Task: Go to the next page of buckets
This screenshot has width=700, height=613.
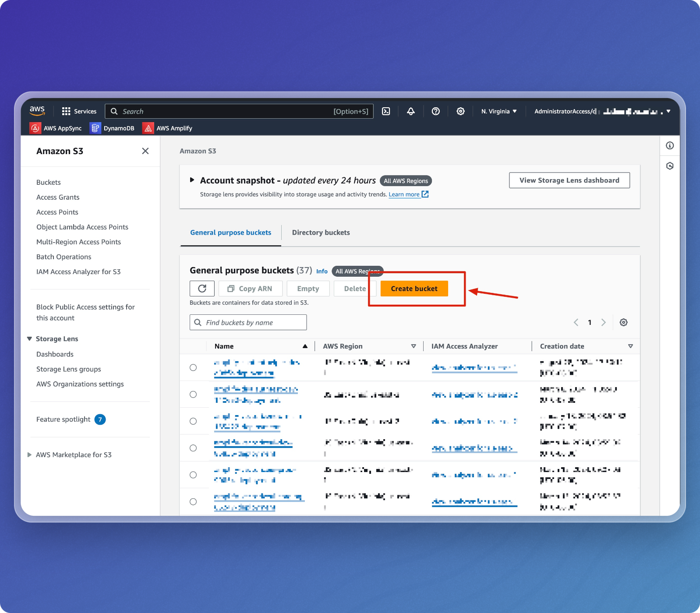Action: 603,322
